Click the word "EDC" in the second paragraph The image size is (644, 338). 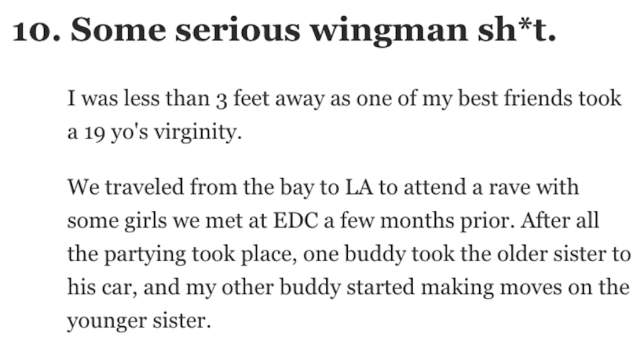(296, 221)
